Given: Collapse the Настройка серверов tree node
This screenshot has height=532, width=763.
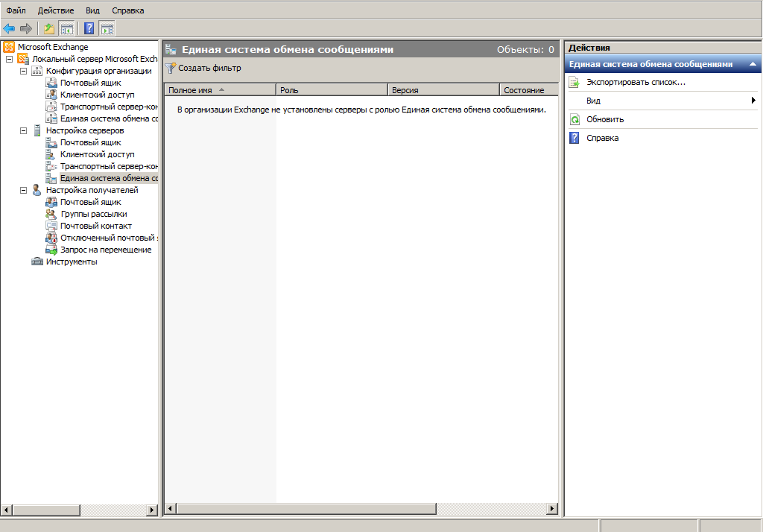Looking at the screenshot, I should click(23, 130).
